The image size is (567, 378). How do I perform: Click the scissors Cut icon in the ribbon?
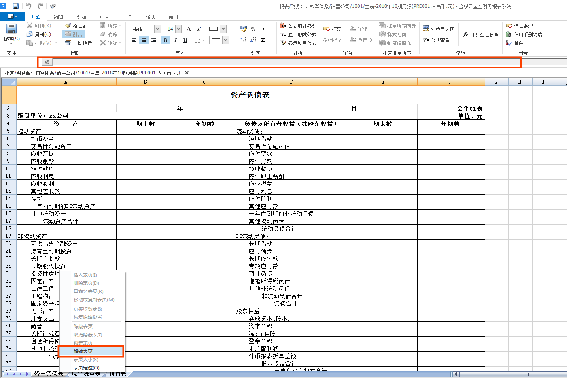[x=30, y=25]
